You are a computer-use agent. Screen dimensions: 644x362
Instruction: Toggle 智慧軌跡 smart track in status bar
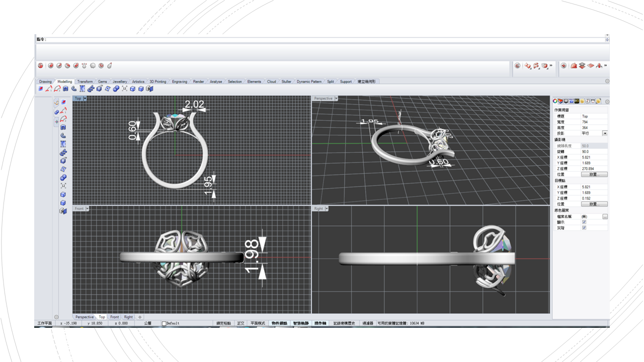click(x=300, y=323)
